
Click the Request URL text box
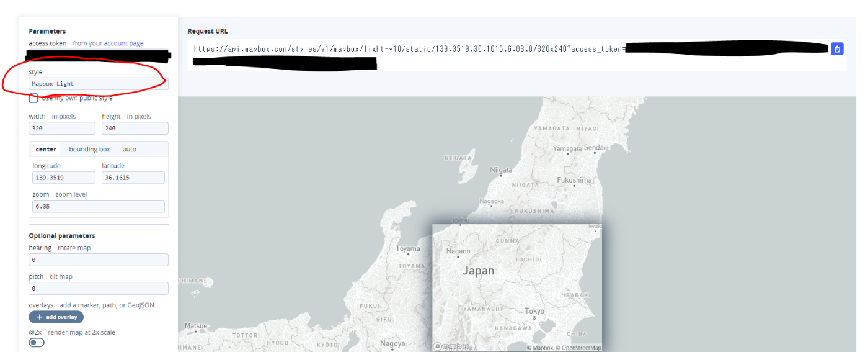coord(518,55)
